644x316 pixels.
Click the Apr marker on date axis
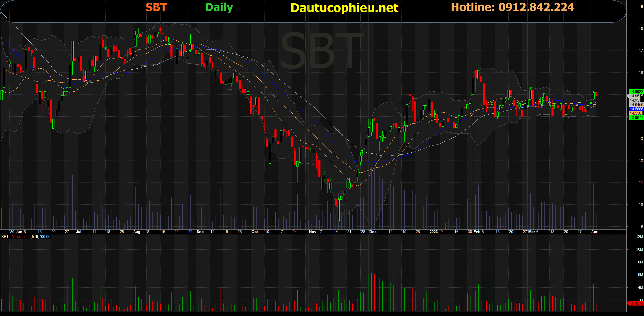(594, 232)
